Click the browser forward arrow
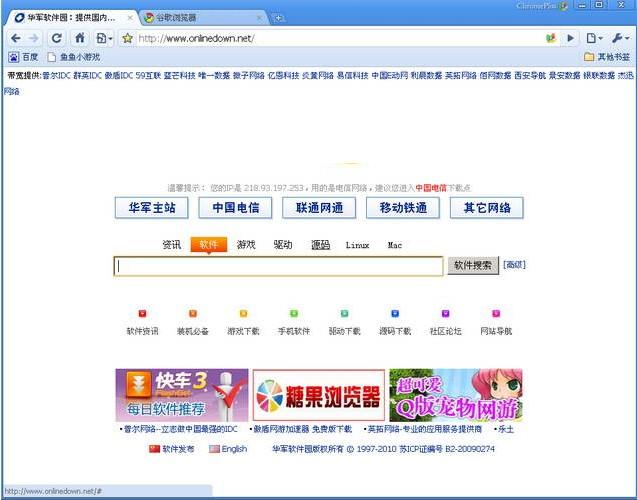637x500 pixels. 34,38
